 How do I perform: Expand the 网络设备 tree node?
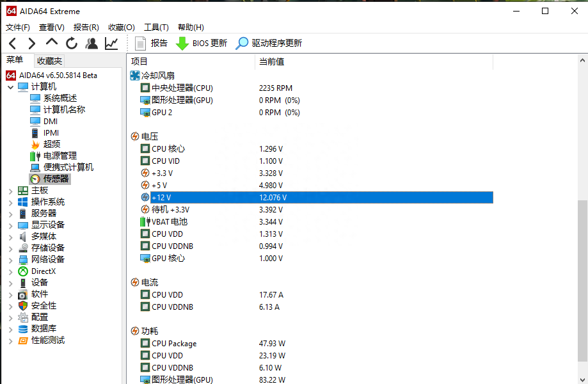[x=10, y=260]
